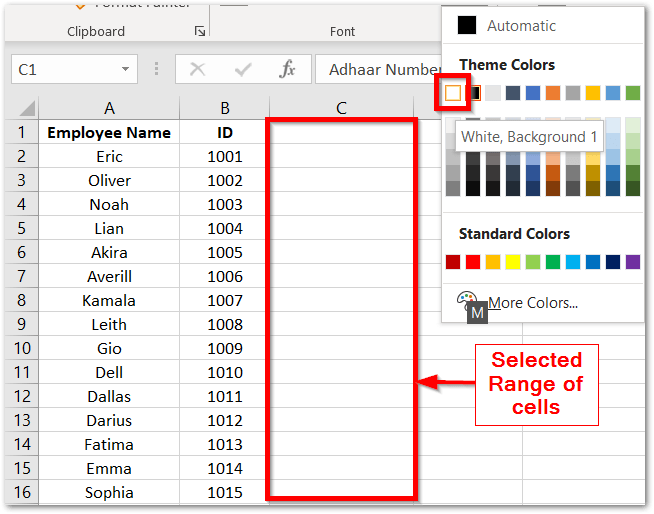This screenshot has height=514, width=654.
Task: Select the cell containing Oliver
Action: pos(109,180)
